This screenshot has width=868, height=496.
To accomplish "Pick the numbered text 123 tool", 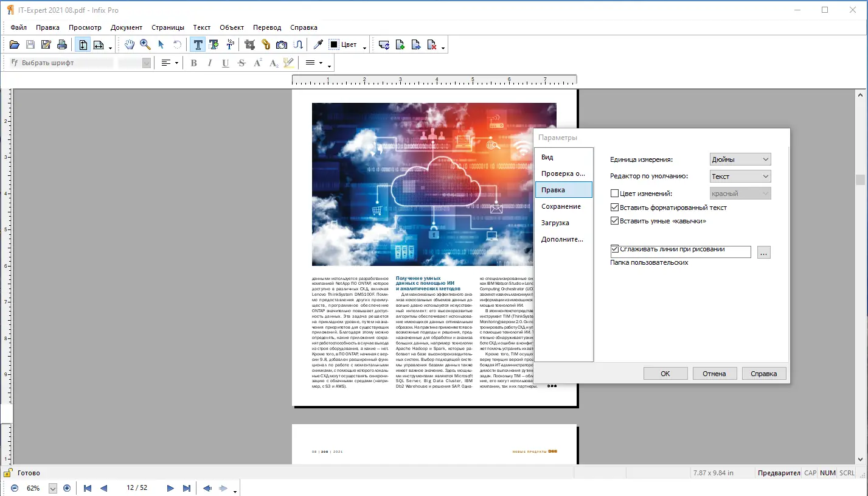I will [230, 44].
